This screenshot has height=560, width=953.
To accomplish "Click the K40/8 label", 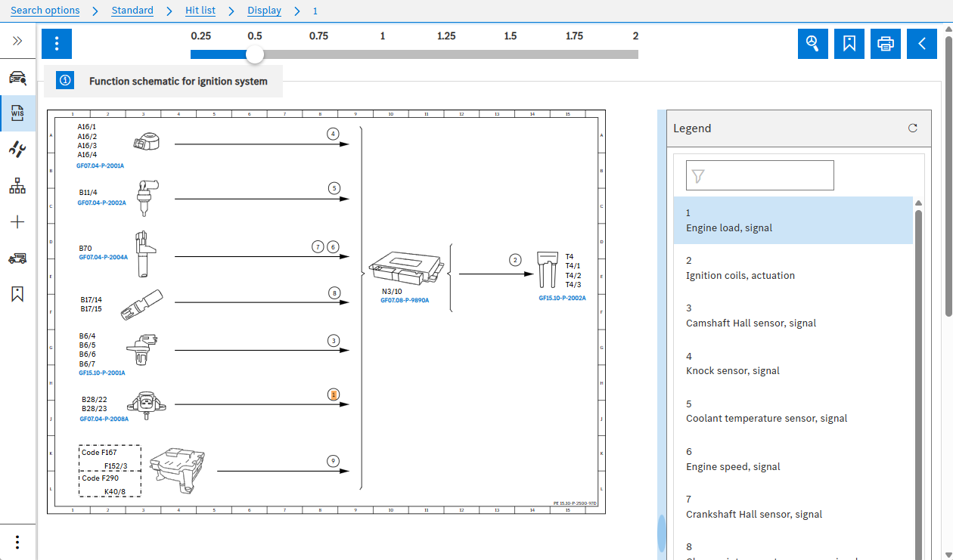I will 116,491.
